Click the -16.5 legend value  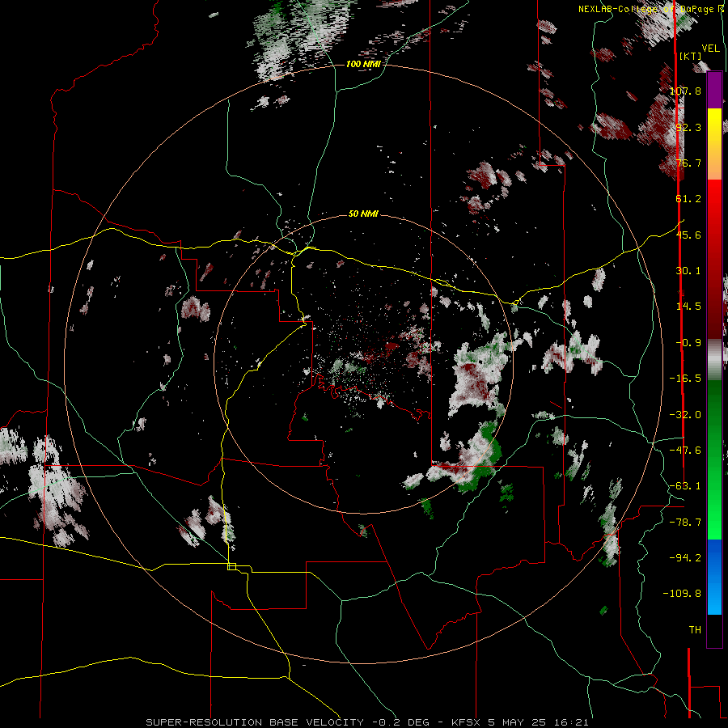[685, 379]
